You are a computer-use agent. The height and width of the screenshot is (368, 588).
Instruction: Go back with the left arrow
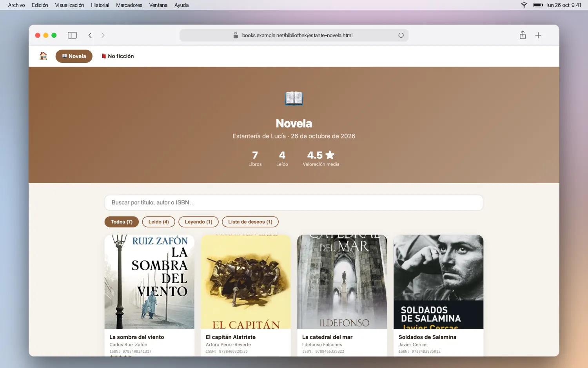[x=90, y=35]
